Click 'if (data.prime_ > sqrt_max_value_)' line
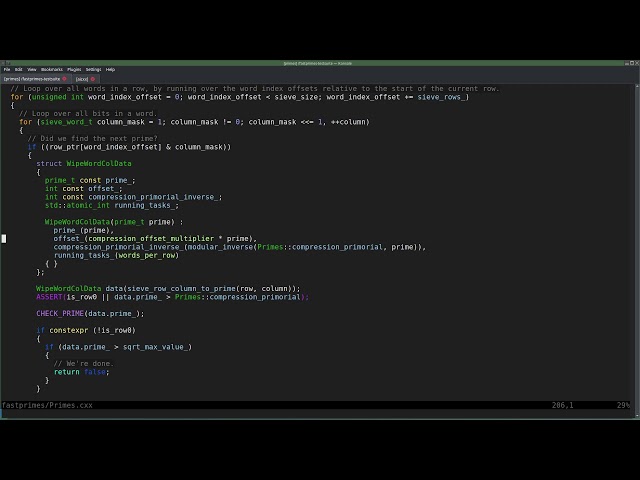This screenshot has height=480, width=640. tap(118, 347)
